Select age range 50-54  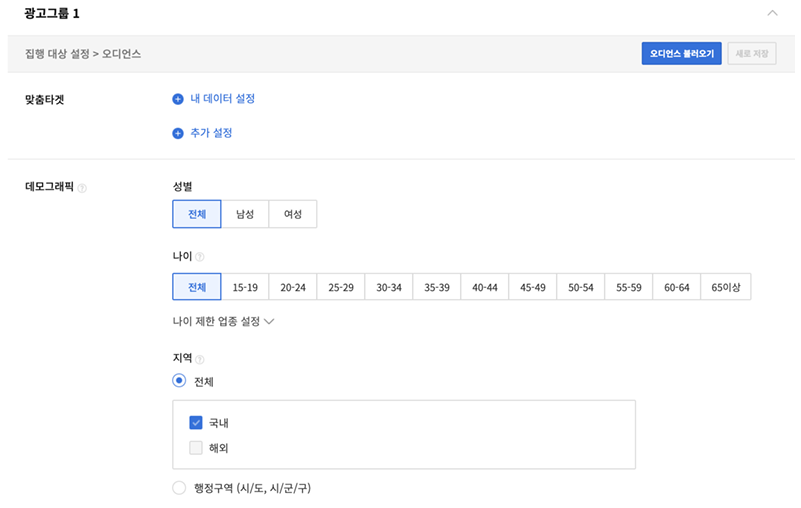581,287
